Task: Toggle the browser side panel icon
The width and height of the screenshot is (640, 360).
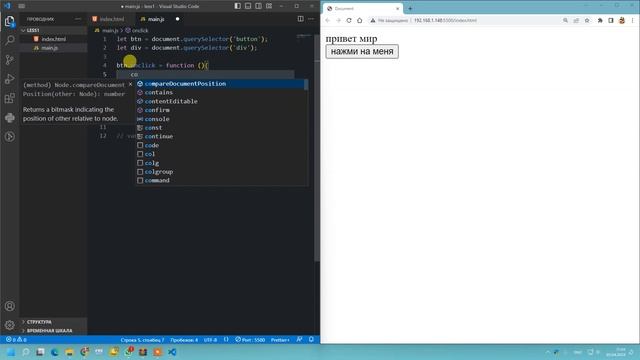Action: [x=611, y=20]
